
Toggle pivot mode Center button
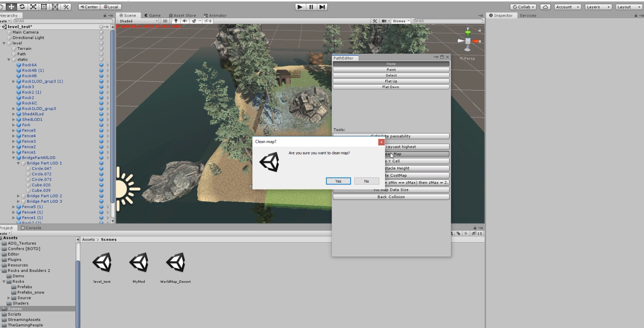(89, 7)
